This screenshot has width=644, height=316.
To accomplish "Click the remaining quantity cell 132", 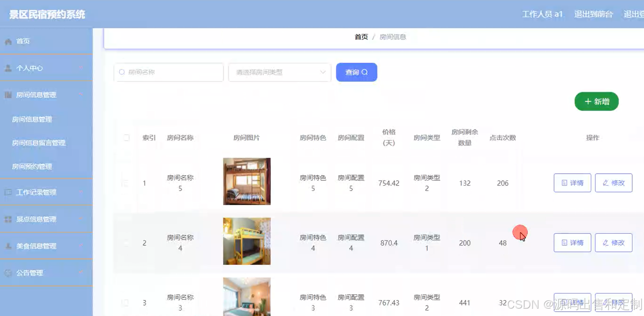I will (x=465, y=183).
